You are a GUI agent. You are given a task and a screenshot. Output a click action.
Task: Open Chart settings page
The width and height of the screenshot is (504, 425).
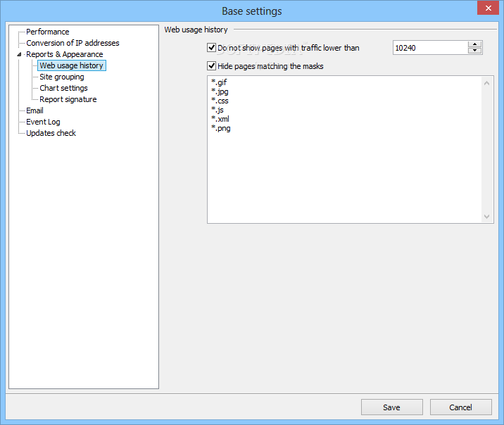(x=63, y=88)
